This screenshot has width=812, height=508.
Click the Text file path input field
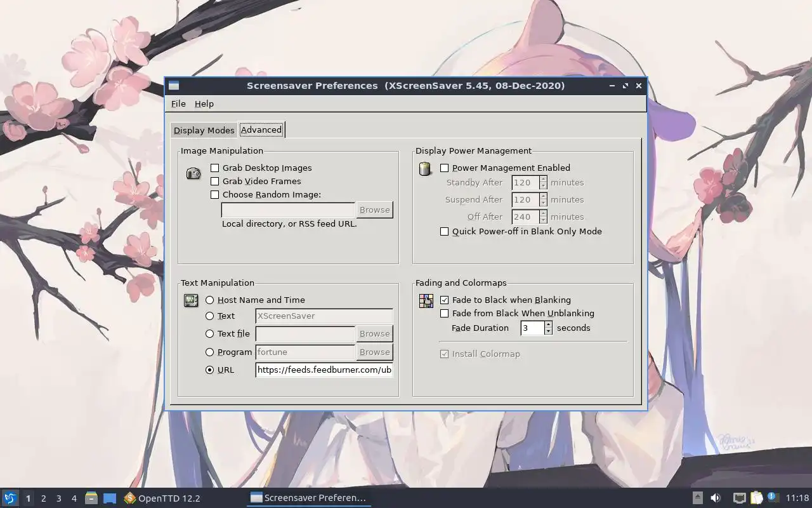(305, 334)
